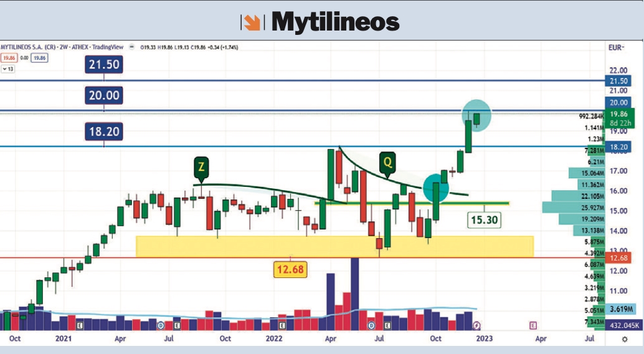The image size is (644, 354).
Task: Click the 2021 time axis label
Action: pos(64,338)
